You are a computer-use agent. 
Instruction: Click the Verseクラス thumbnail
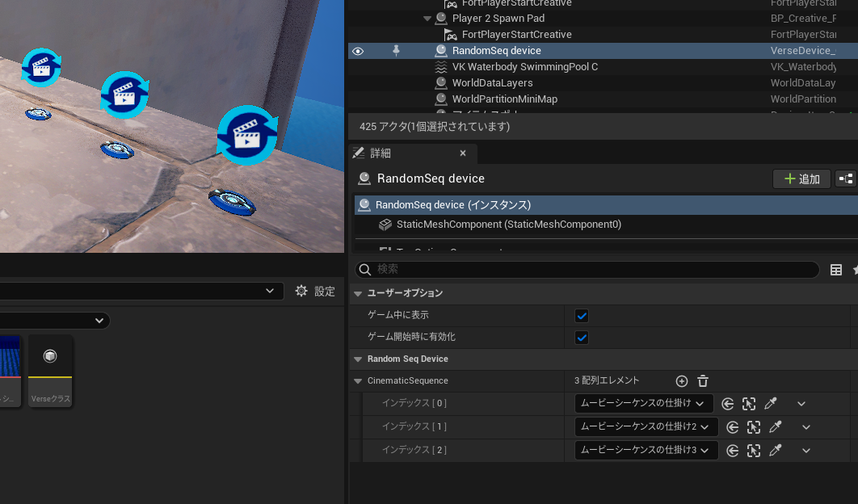(x=50, y=356)
